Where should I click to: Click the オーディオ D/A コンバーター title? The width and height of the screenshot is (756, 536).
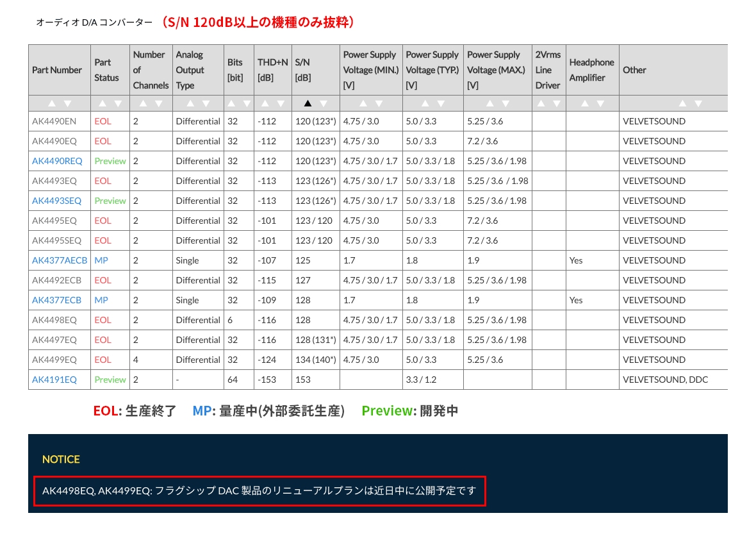(x=95, y=22)
